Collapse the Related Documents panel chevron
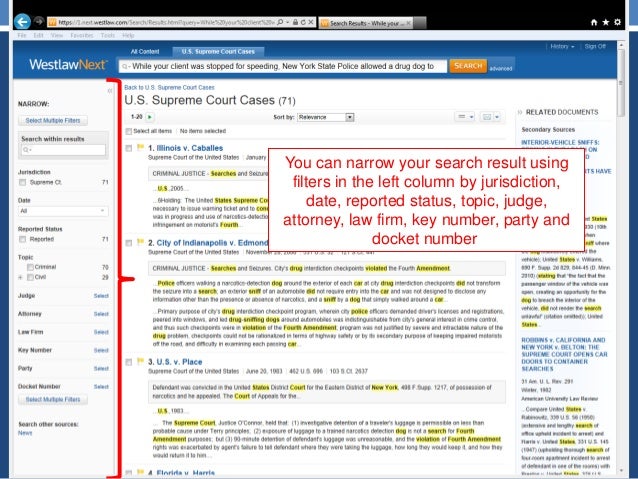The height and width of the screenshot is (479, 638). (520, 112)
